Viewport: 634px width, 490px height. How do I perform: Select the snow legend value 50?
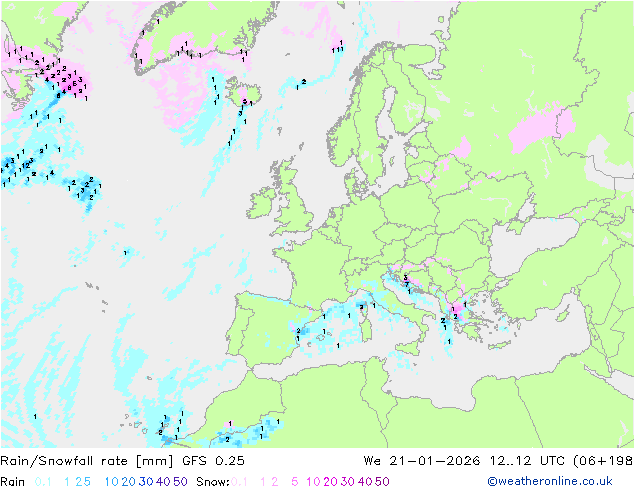pos(382,482)
